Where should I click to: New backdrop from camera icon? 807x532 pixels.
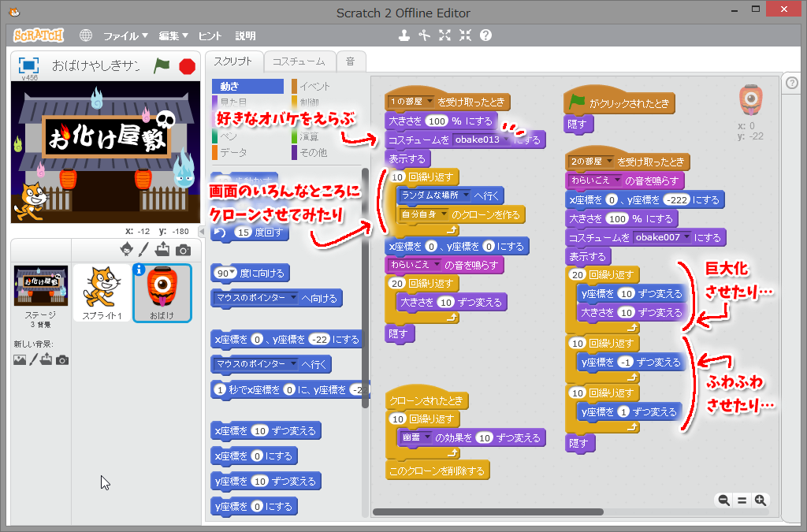pos(62,359)
